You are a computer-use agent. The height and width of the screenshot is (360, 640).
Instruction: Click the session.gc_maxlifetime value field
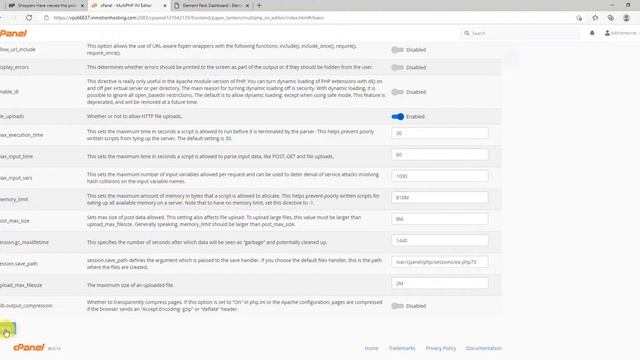click(440, 240)
